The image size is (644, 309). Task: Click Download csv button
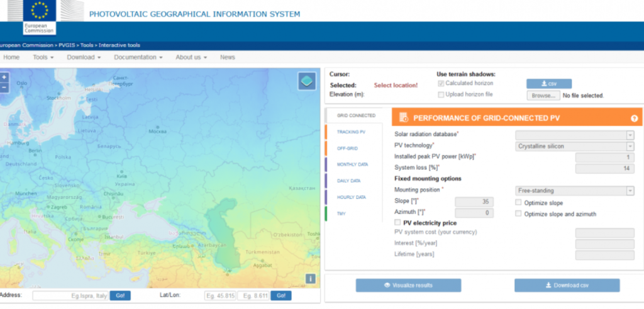pos(567,285)
